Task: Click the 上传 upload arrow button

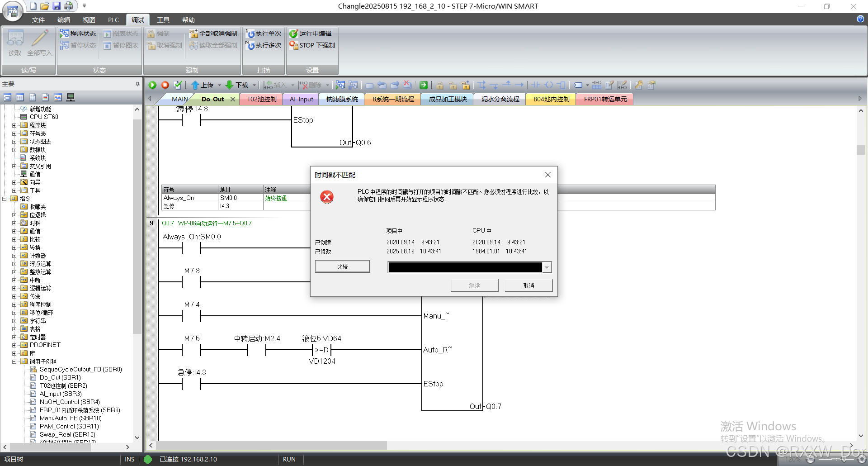Action: (x=202, y=85)
